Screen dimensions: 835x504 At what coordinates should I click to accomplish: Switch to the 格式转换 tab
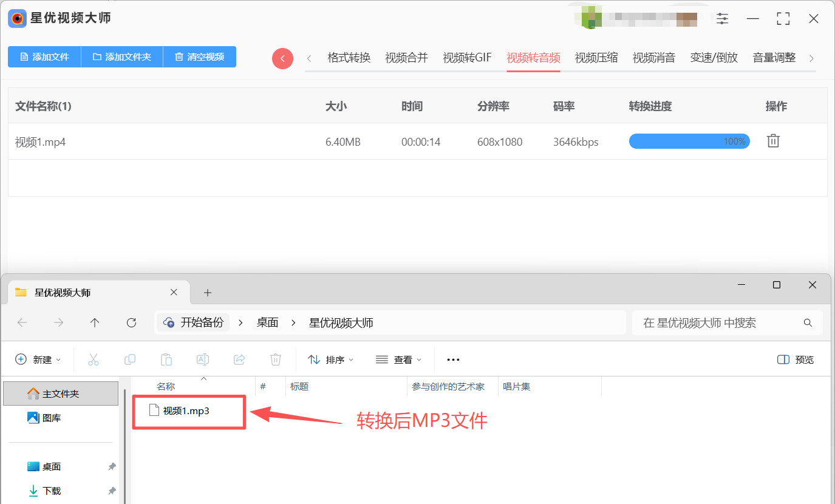349,58
